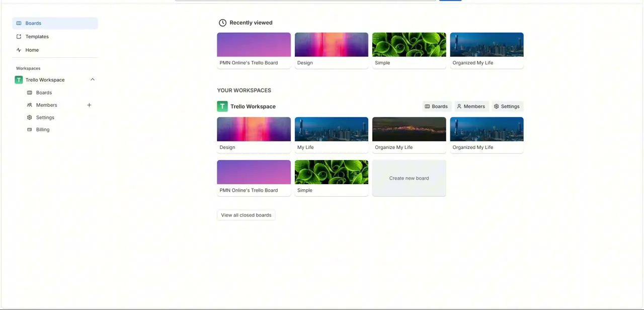Click the Settings gear icon in the sidebar
Image resolution: width=644 pixels, height=310 pixels.
click(x=29, y=117)
